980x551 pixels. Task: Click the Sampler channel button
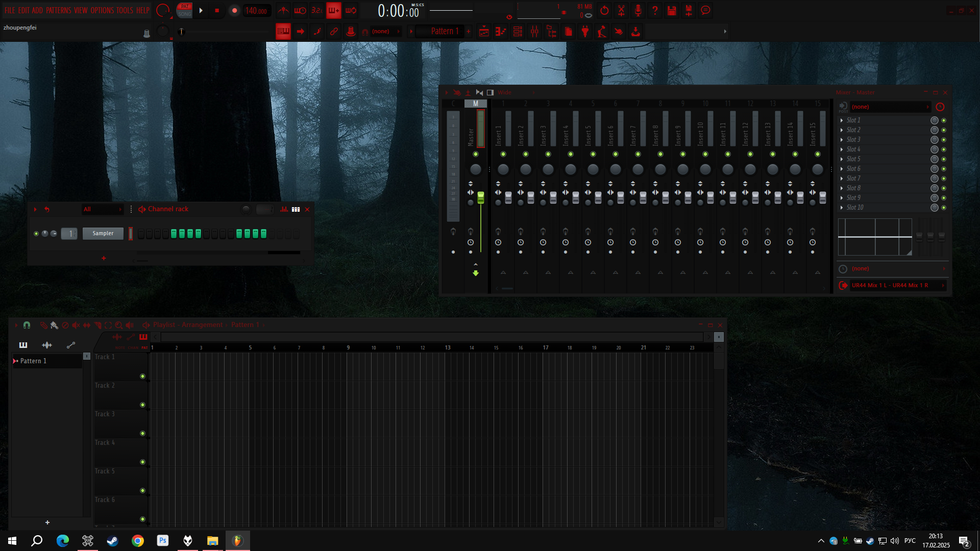[103, 234]
